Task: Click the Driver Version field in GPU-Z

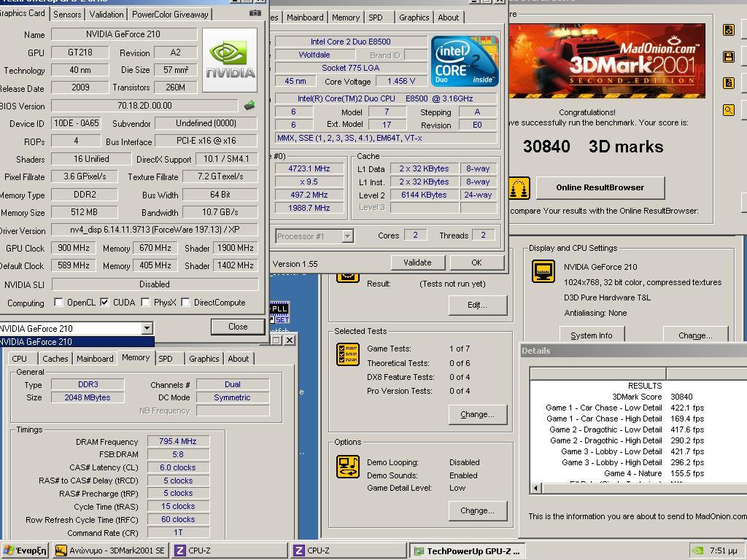Action: [155, 230]
